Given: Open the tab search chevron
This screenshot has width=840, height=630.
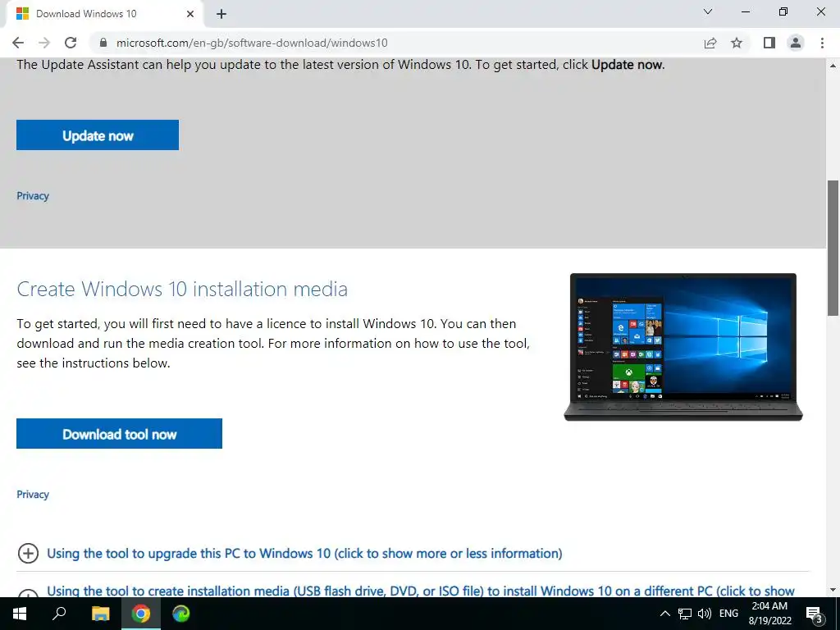Looking at the screenshot, I should click(x=708, y=11).
